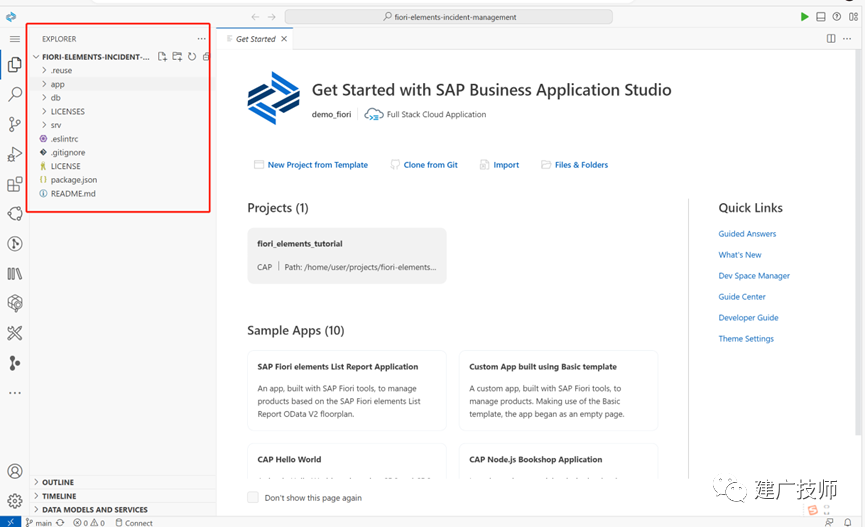Open Explorer views and more actions menu
The image size is (865, 527).
click(201, 39)
